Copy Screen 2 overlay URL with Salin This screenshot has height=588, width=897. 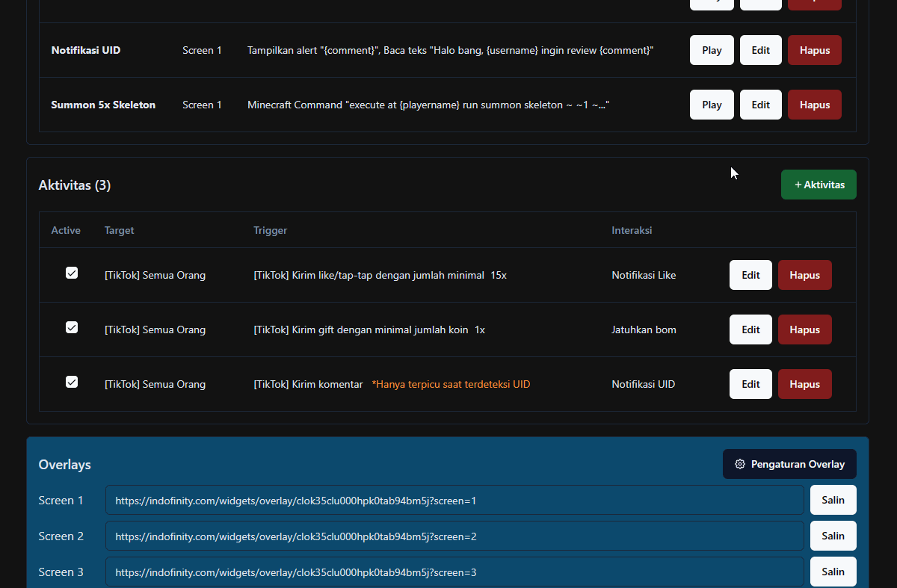point(833,536)
